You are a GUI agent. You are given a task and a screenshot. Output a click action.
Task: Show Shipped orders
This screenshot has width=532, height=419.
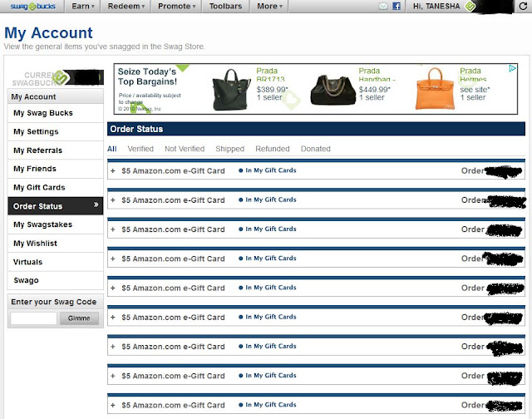(x=230, y=149)
